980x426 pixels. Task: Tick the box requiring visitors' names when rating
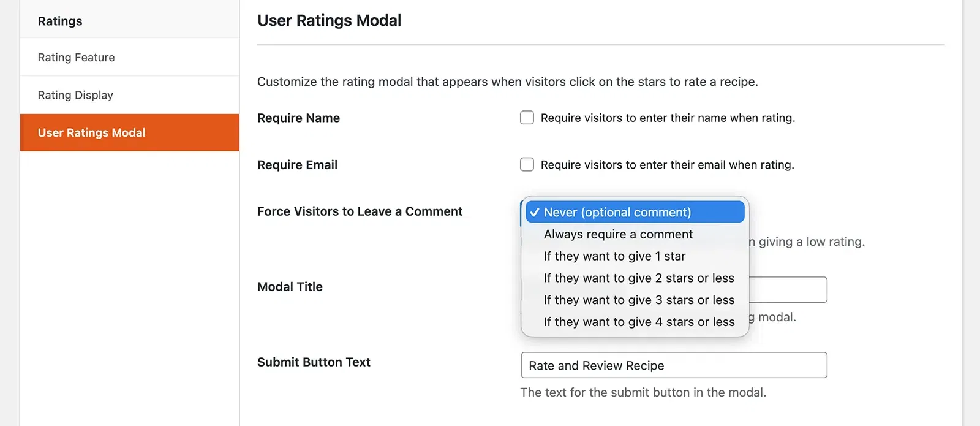click(x=527, y=117)
